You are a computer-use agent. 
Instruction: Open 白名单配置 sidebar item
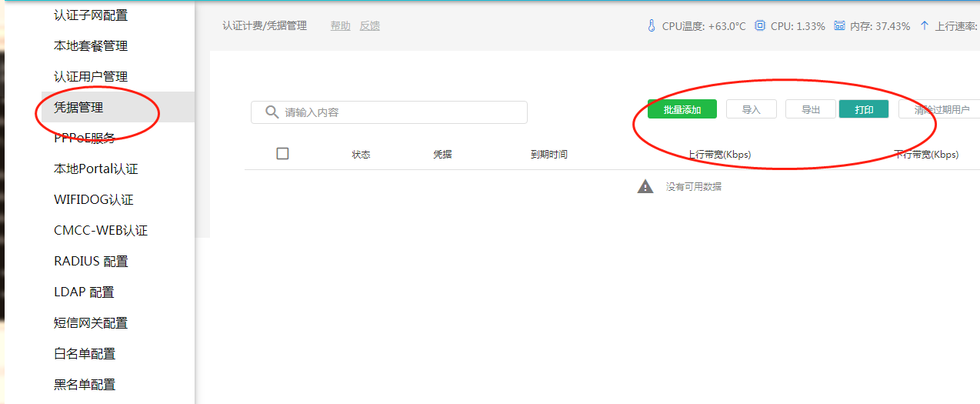[x=85, y=354]
